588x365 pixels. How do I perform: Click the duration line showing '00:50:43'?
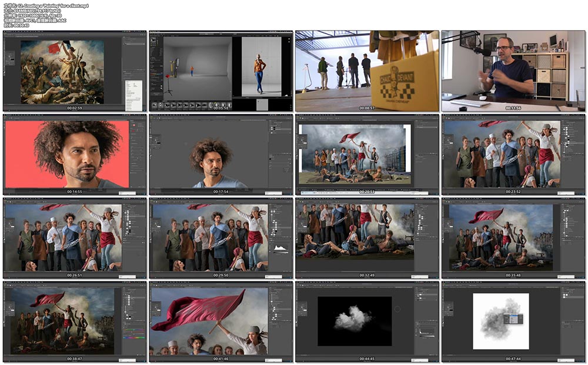click(16, 25)
